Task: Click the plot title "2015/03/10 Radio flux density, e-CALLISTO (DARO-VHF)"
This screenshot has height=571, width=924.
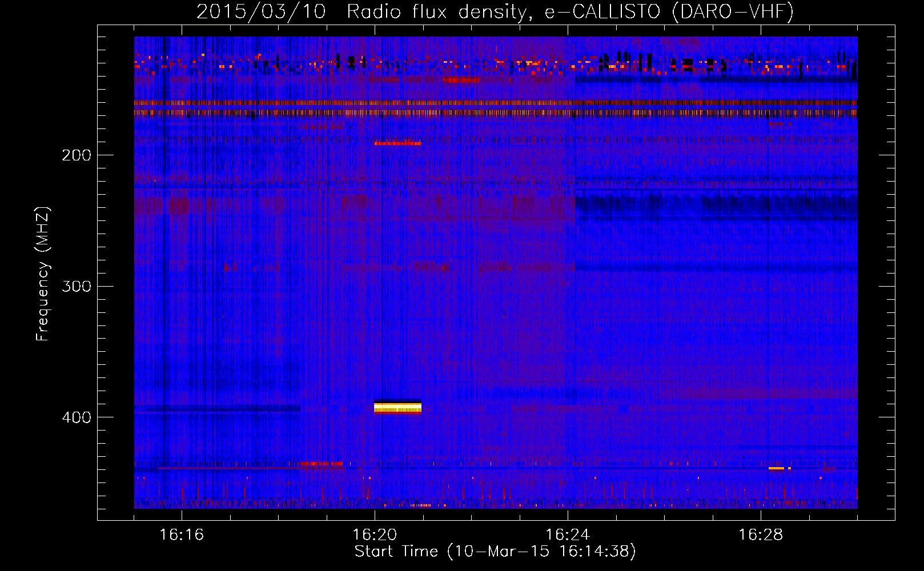Action: pyautogui.click(x=495, y=12)
